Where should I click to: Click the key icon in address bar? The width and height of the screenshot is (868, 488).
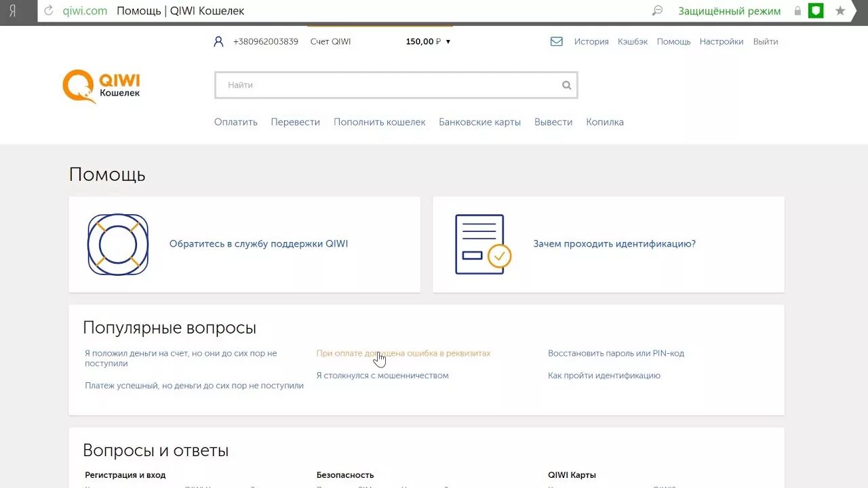[656, 11]
